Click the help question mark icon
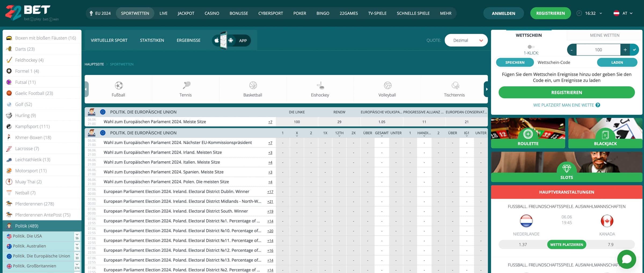 coord(598,105)
